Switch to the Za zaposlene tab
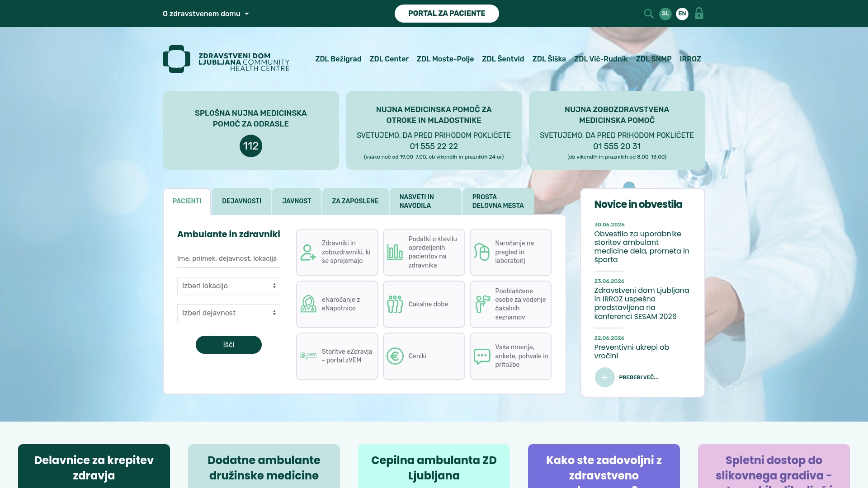This screenshot has height=488, width=868. click(355, 201)
